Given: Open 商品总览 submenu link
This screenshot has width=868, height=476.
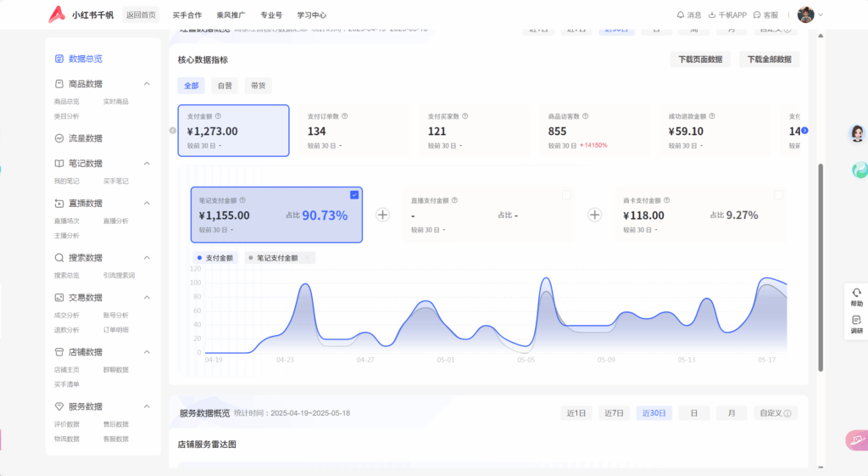Looking at the screenshot, I should 66,102.
